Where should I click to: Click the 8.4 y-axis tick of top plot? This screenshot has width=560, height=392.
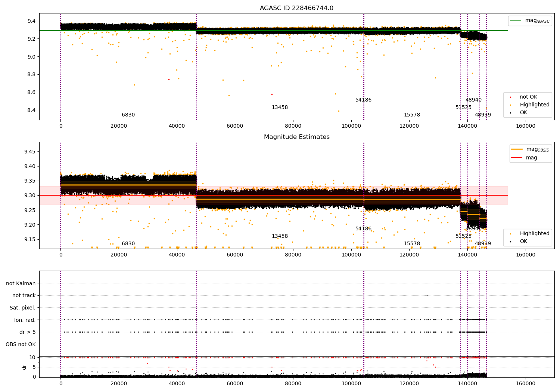31,110
